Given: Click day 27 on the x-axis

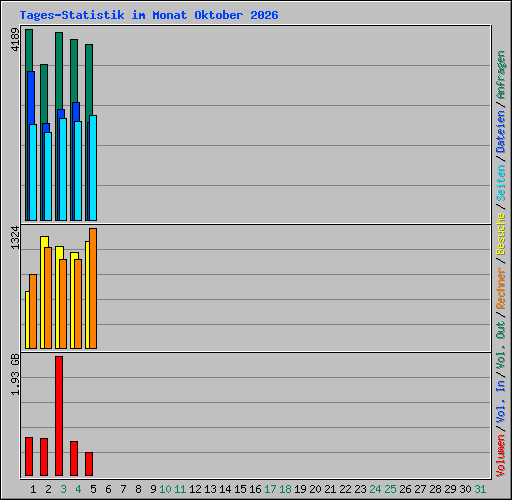Looking at the screenshot, I should coord(420,489).
